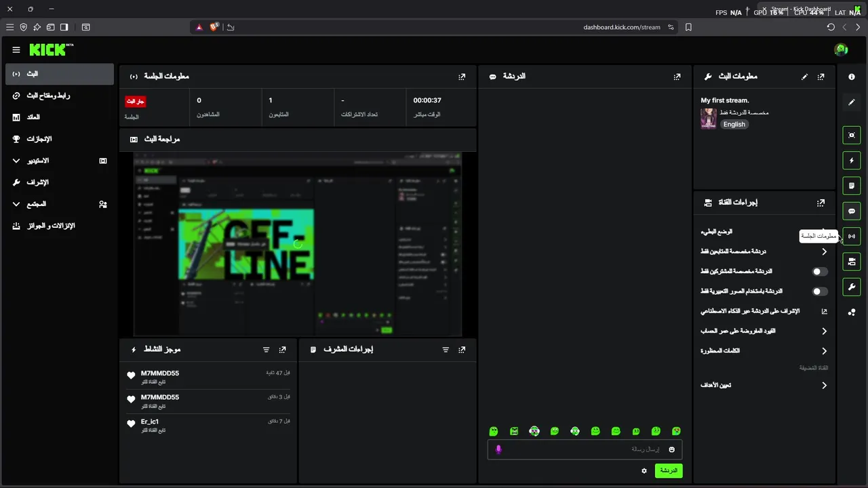Open الإشراف على الدردشة عبر الذكاء الاصطناعي link

click(x=764, y=311)
